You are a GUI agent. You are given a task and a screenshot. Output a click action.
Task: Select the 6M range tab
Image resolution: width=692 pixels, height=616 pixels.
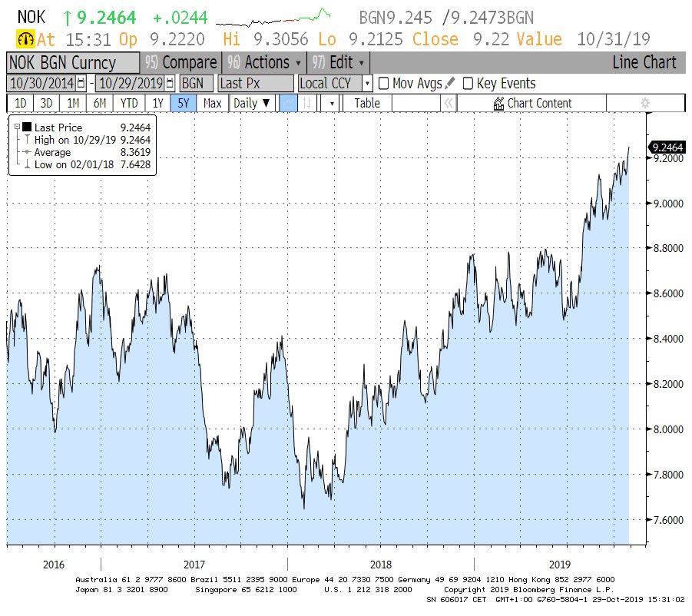coord(100,103)
